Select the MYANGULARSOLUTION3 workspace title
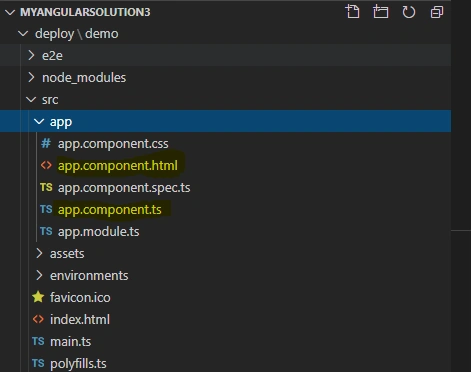Viewport: 472px width, 372px height. pyautogui.click(x=85, y=12)
